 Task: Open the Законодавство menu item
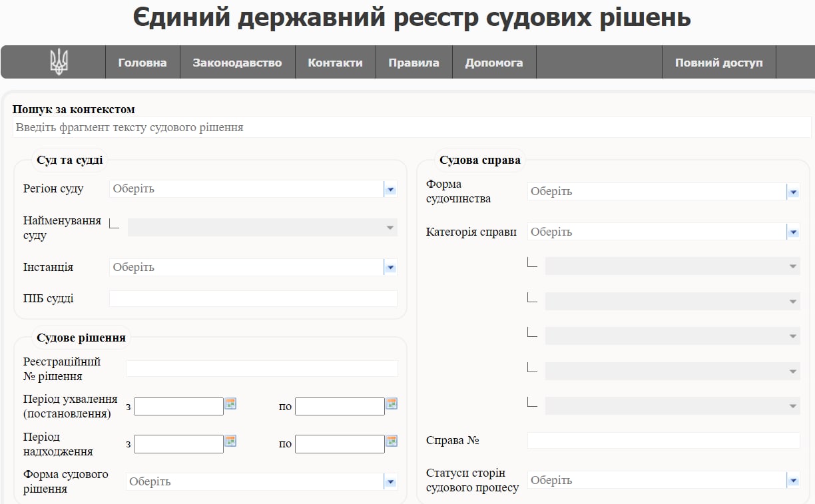coord(237,63)
